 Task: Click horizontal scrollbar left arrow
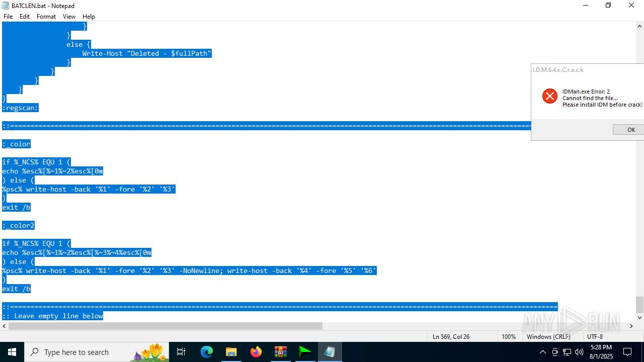click(4, 326)
